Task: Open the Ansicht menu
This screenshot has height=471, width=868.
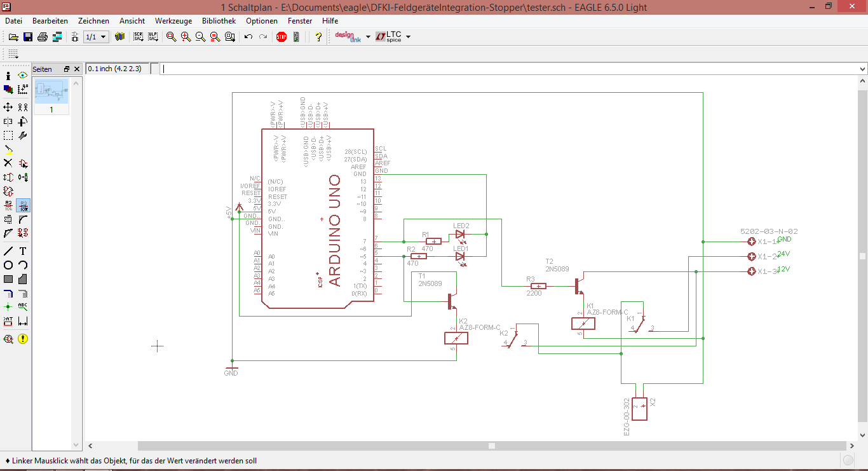Action: coord(132,21)
